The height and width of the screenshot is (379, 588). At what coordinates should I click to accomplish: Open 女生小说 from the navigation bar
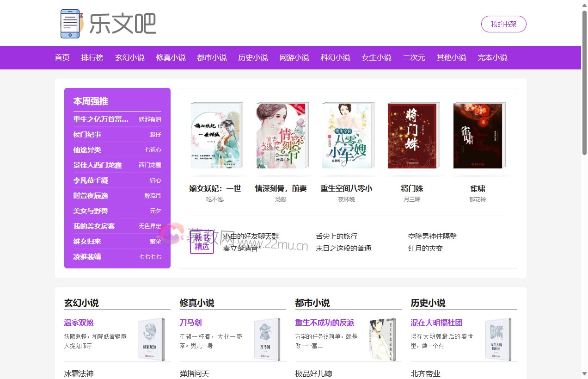pyautogui.click(x=376, y=57)
